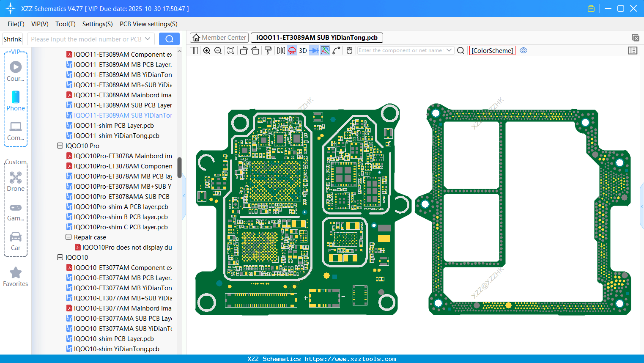Screen dimensions: 644x363
Task: Open the Tool(T) menu
Action: point(65,24)
